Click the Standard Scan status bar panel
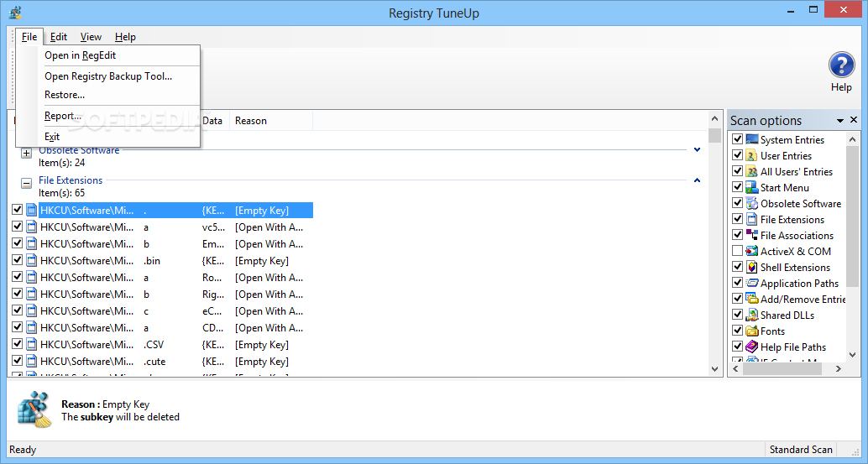This screenshot has width=868, height=464. [x=801, y=450]
